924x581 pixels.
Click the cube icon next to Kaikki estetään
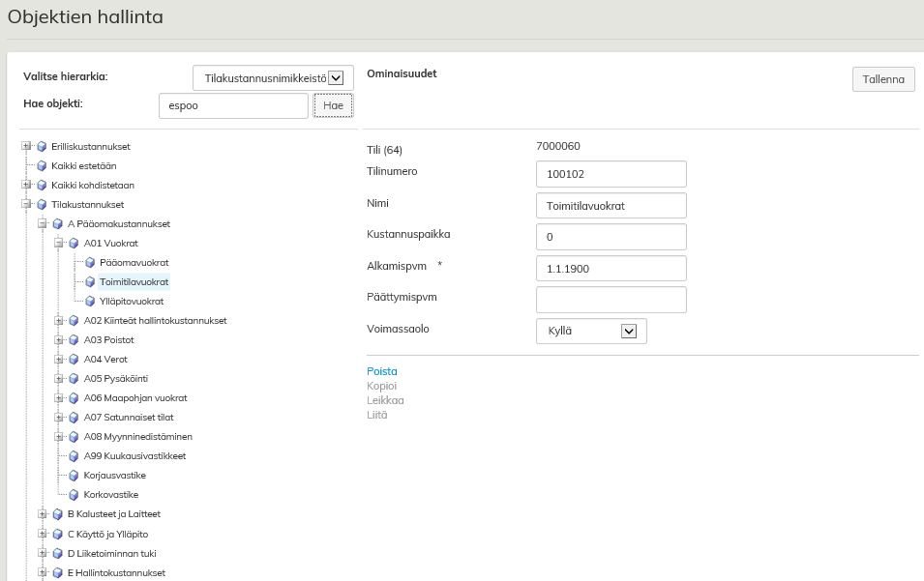click(x=42, y=166)
